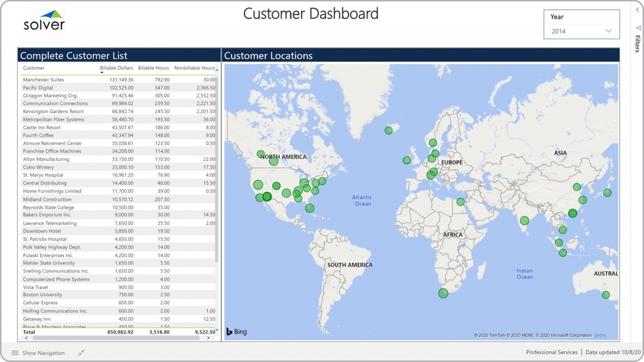The width and height of the screenshot is (644, 362).
Task: Click the Solver logo
Action: [44, 20]
